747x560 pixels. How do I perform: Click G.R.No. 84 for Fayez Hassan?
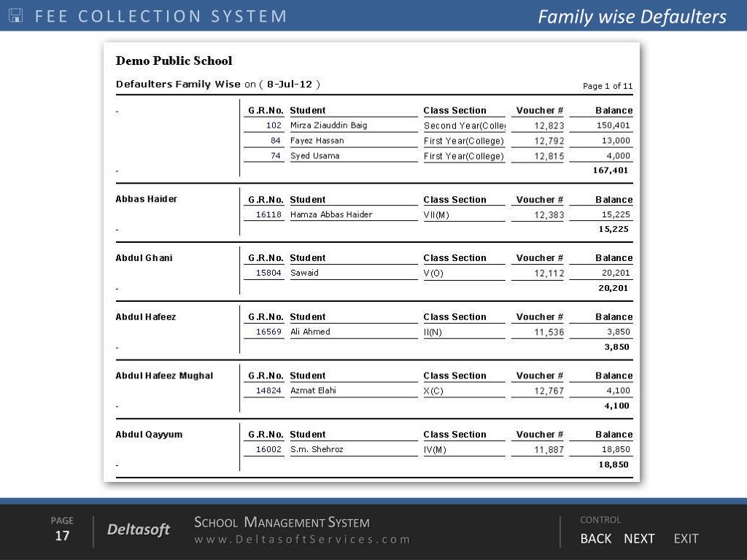pos(275,141)
